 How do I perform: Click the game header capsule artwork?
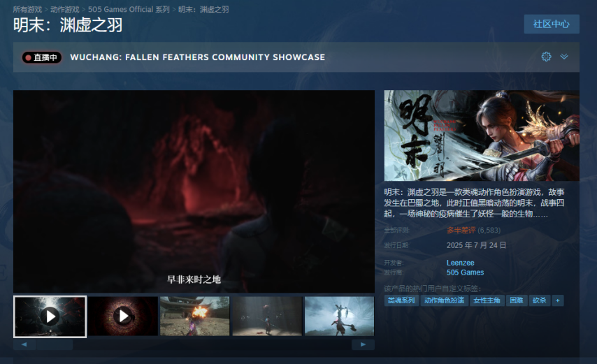click(x=482, y=136)
